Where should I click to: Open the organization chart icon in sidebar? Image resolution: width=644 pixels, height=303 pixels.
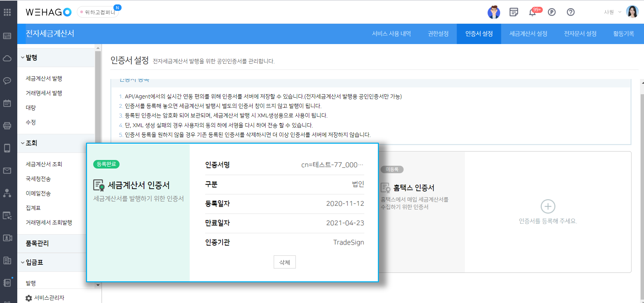pos(7,193)
